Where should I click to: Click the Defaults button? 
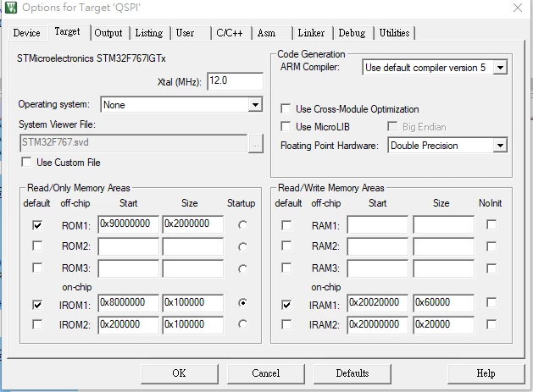click(x=353, y=373)
